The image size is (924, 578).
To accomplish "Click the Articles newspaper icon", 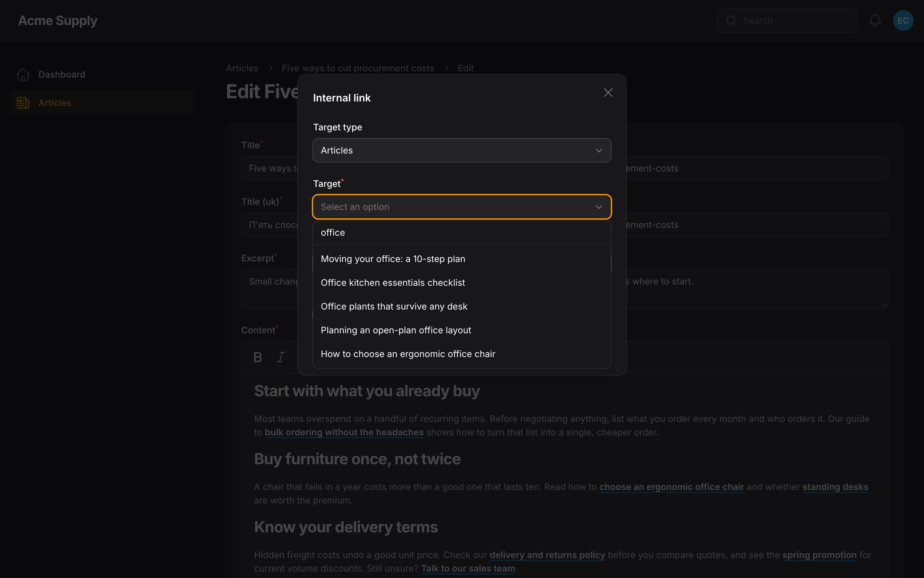I will coord(23,103).
